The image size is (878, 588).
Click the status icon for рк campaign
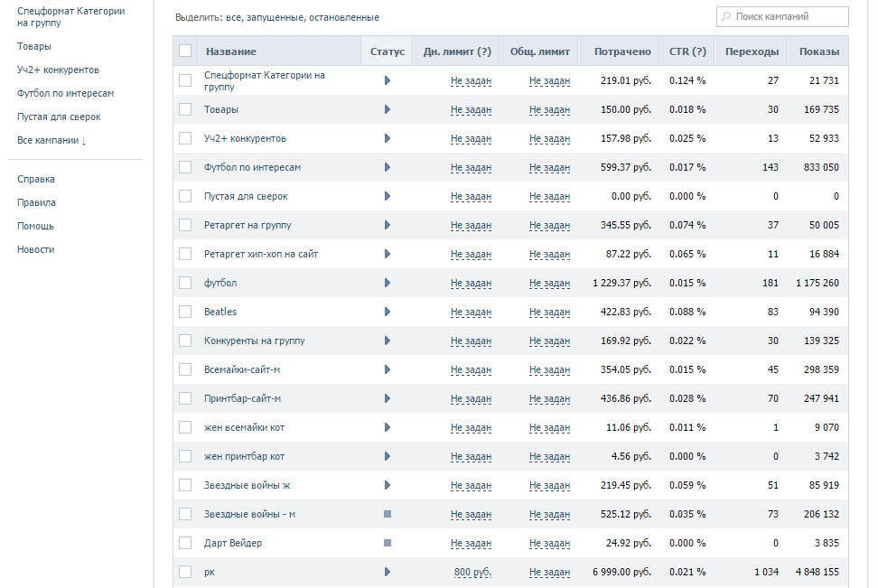[x=388, y=572]
